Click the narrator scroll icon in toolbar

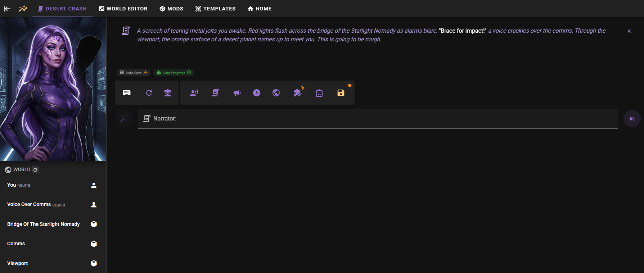(x=216, y=93)
